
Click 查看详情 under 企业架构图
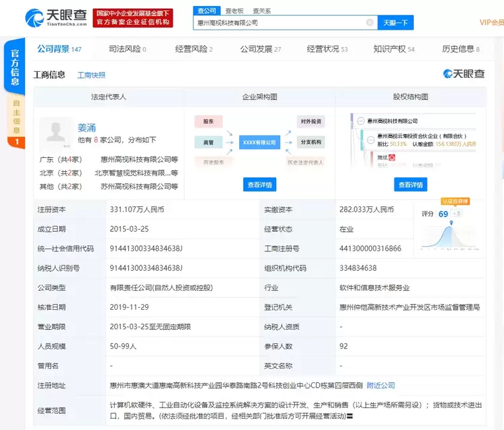(x=259, y=185)
